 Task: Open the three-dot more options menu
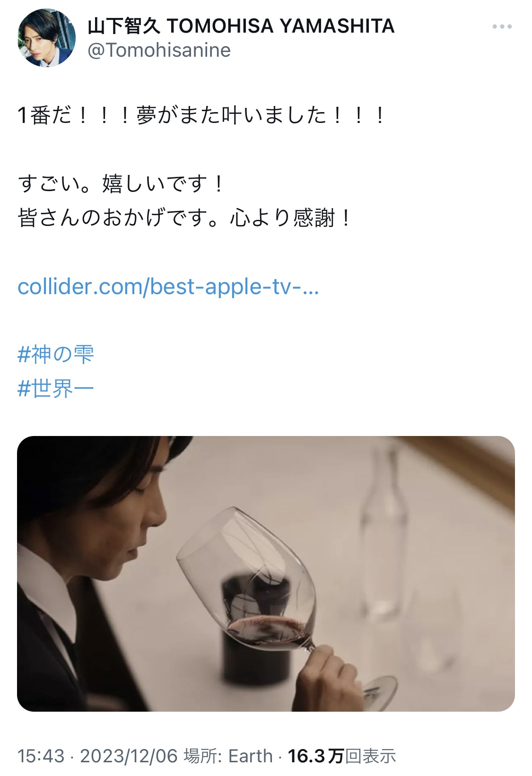(x=502, y=26)
